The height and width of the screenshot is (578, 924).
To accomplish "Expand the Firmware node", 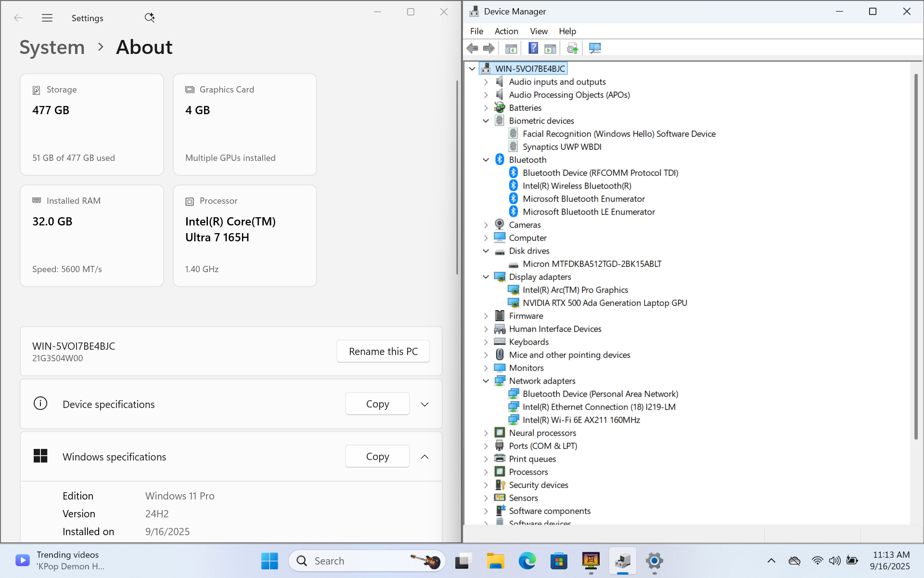I will tap(486, 316).
